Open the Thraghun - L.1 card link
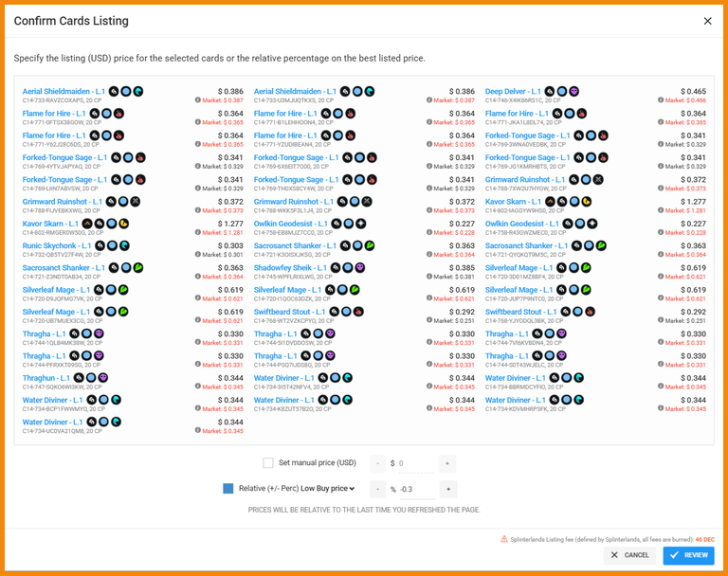728x576 pixels. coord(45,378)
